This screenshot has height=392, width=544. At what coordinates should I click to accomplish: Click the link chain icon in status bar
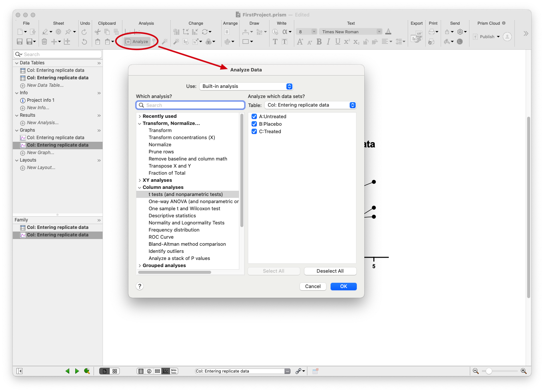[x=298, y=371]
